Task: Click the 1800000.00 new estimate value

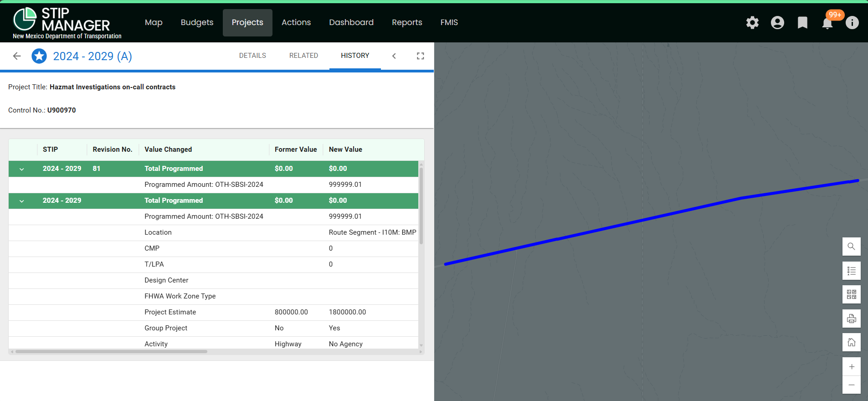Action: point(347,312)
